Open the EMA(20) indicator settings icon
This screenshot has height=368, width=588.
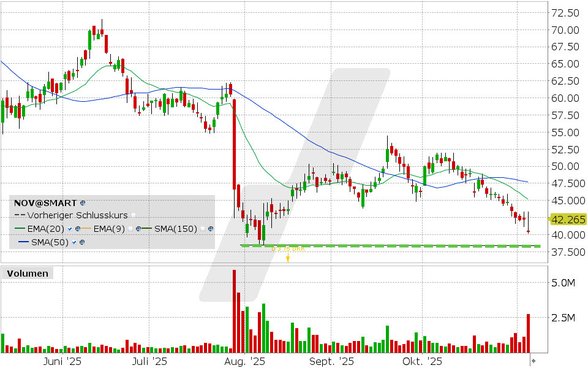[78, 229]
